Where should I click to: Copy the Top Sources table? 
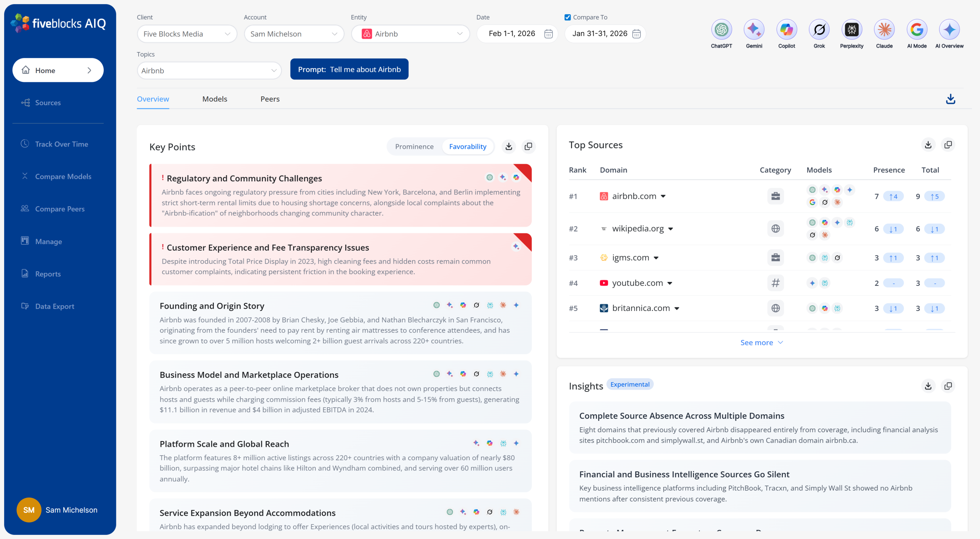[948, 145]
